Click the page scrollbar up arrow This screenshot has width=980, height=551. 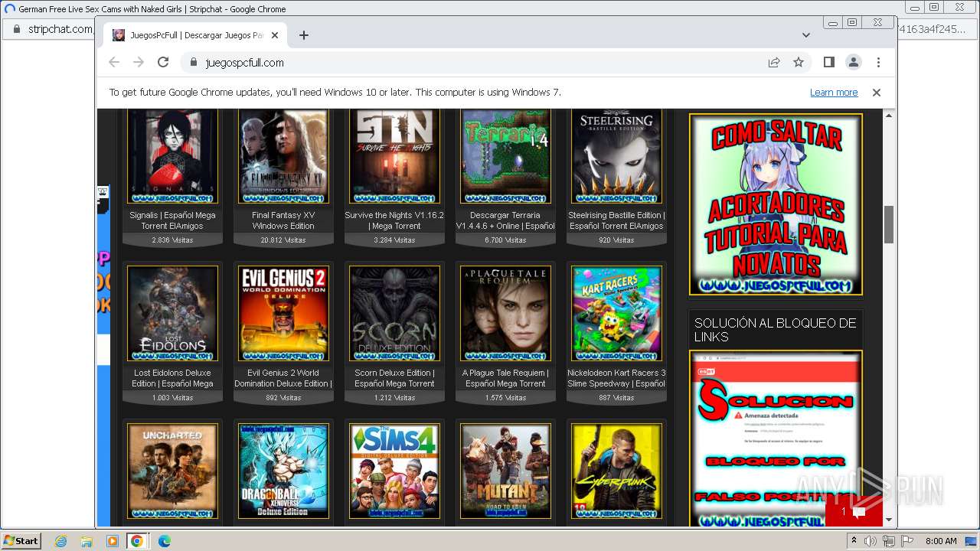point(889,116)
